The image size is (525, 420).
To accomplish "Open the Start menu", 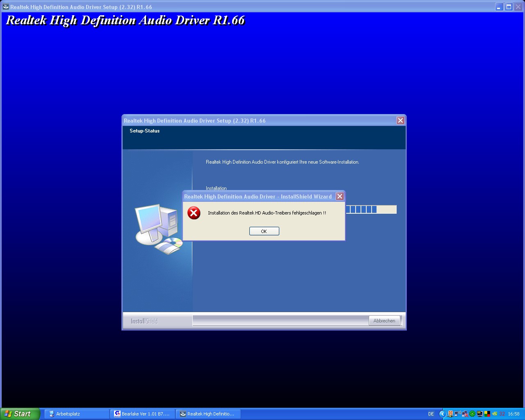I will point(20,414).
